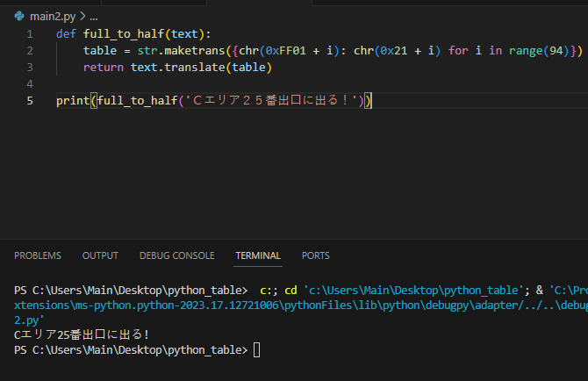Switch to the PROBLEMS tab
Screen dimensions: 588x381
(38, 255)
